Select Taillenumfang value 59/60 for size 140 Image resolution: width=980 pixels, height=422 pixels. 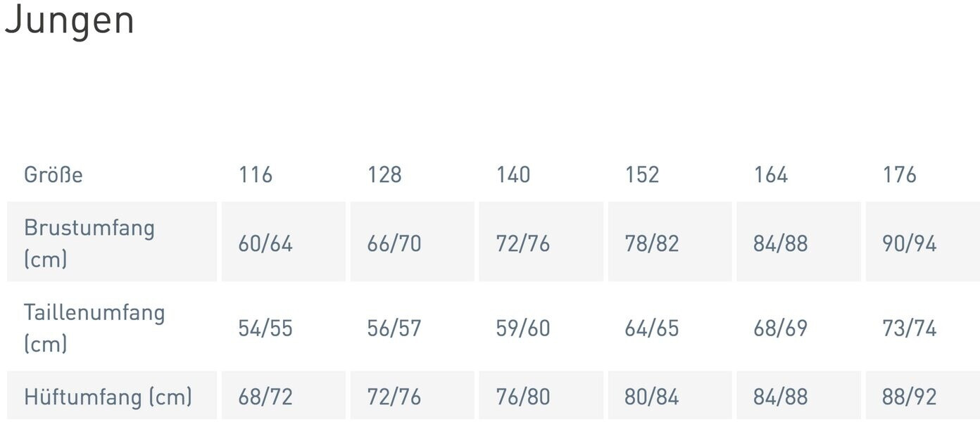pos(523,328)
